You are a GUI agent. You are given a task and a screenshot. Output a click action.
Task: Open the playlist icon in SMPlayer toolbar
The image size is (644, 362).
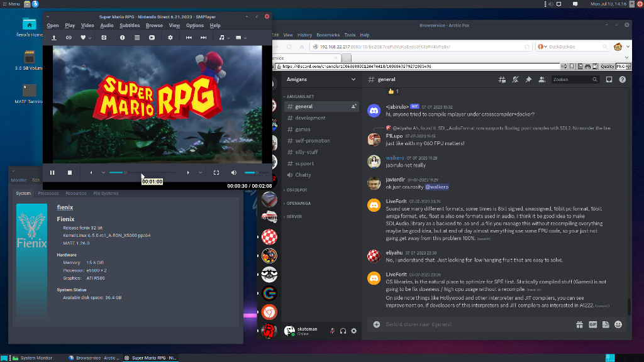coord(137,38)
